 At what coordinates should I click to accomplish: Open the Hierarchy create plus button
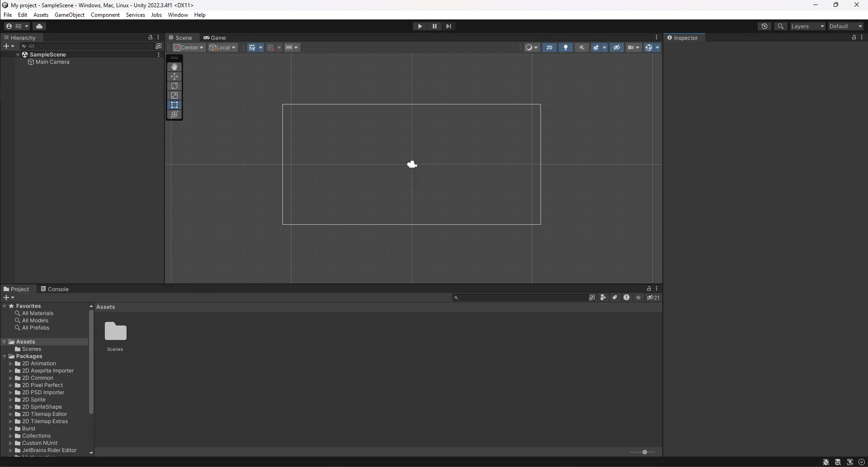point(9,46)
